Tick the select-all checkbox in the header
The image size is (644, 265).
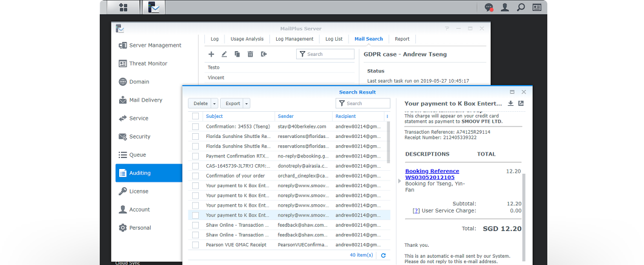[x=195, y=116]
